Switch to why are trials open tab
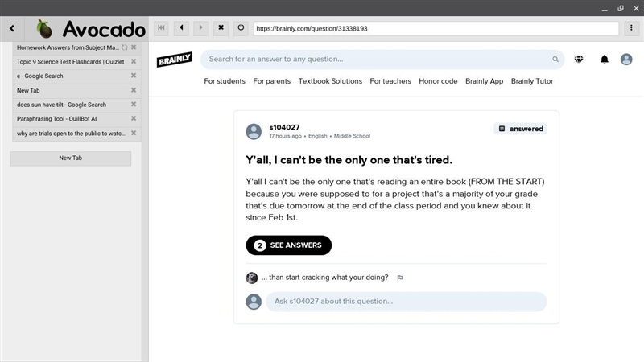 coord(71,134)
